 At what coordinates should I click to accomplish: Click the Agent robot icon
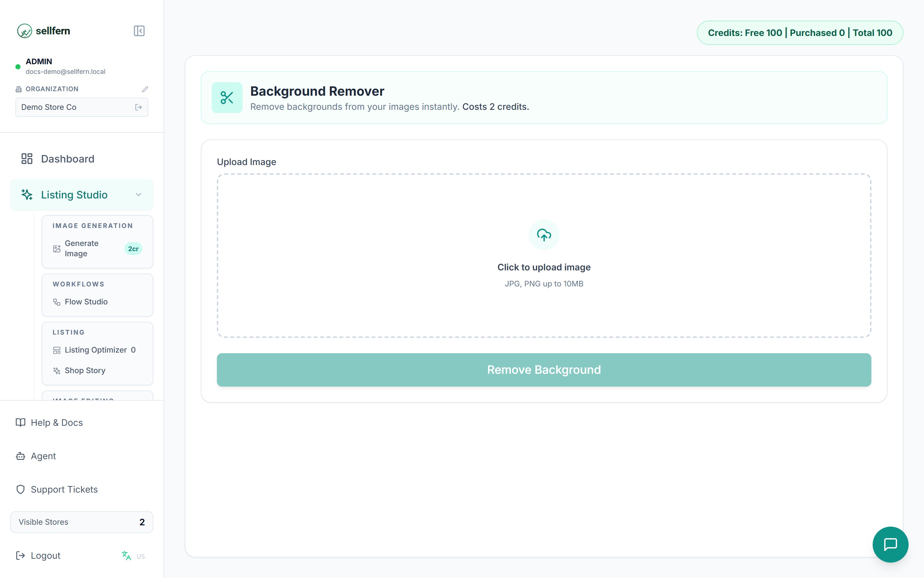pos(21,456)
